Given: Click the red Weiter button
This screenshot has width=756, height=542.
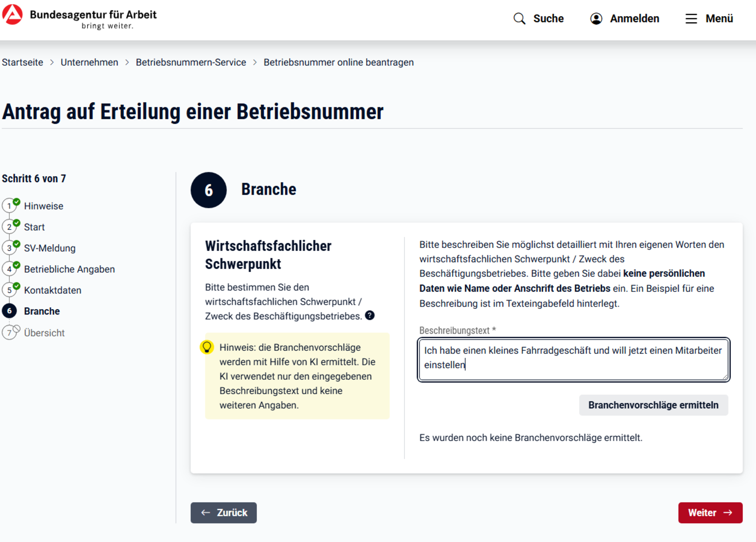Looking at the screenshot, I should pos(710,512).
